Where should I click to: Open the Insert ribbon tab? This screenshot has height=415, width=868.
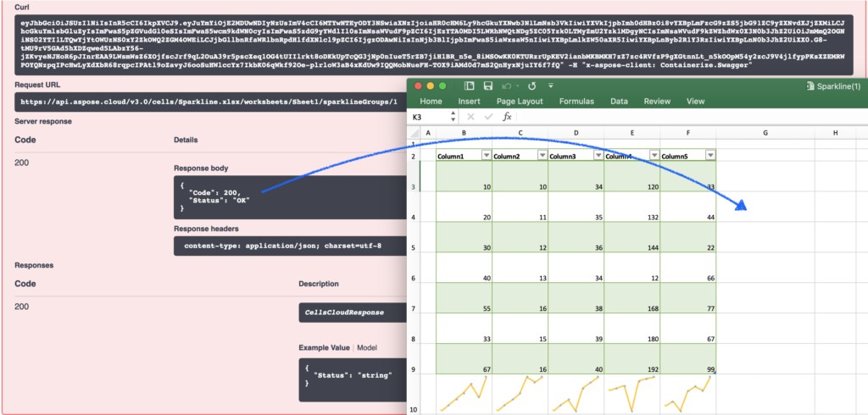click(469, 101)
